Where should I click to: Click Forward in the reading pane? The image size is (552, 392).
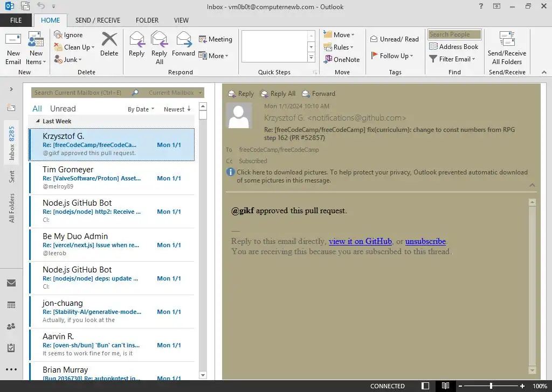tap(319, 94)
